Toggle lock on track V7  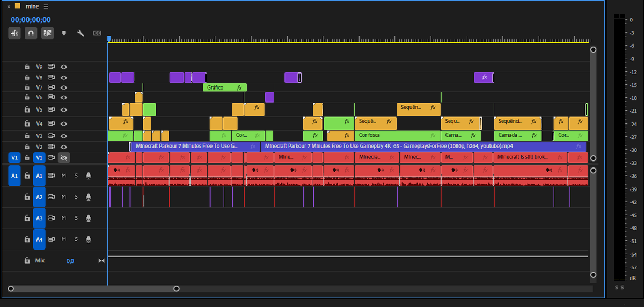click(x=26, y=87)
